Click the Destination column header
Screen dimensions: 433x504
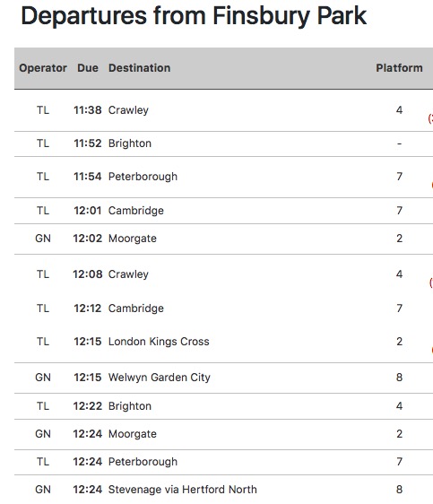click(140, 68)
